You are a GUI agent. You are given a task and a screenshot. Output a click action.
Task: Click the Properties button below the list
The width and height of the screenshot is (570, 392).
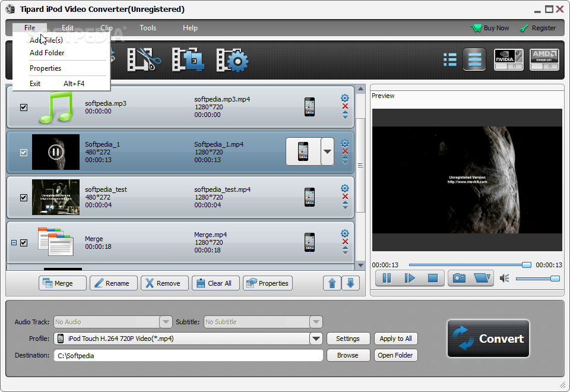pyautogui.click(x=268, y=283)
